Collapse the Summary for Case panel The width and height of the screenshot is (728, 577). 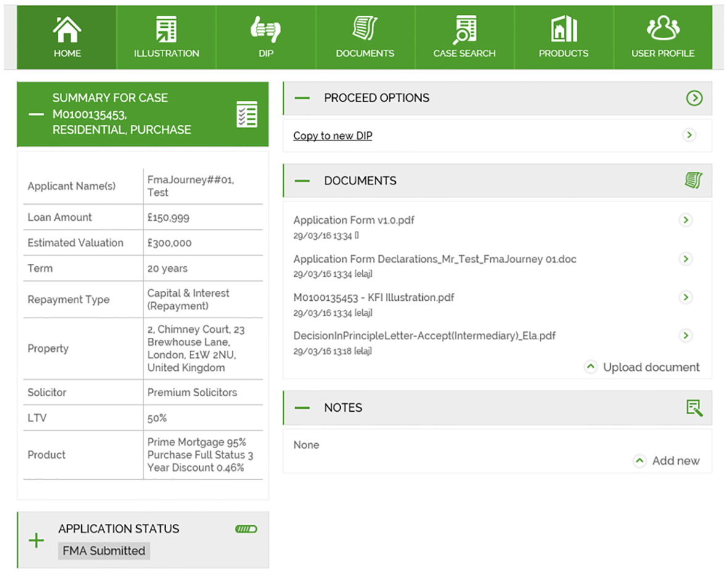(37, 114)
